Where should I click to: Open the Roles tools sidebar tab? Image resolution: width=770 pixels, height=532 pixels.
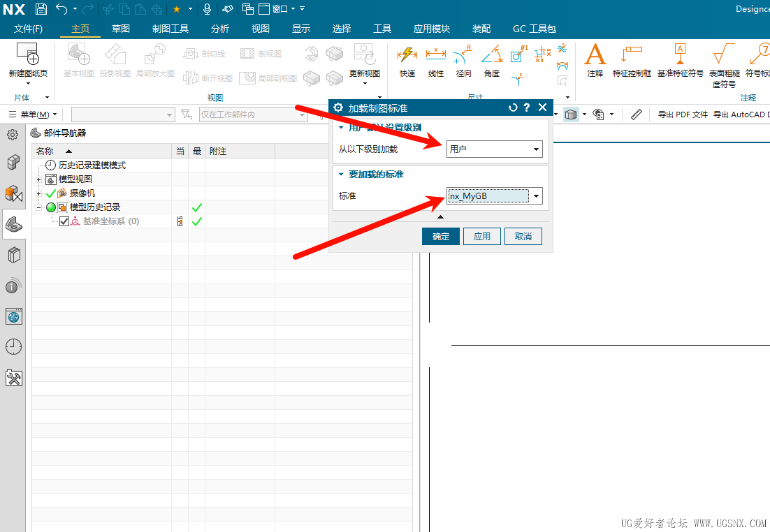coord(14,378)
